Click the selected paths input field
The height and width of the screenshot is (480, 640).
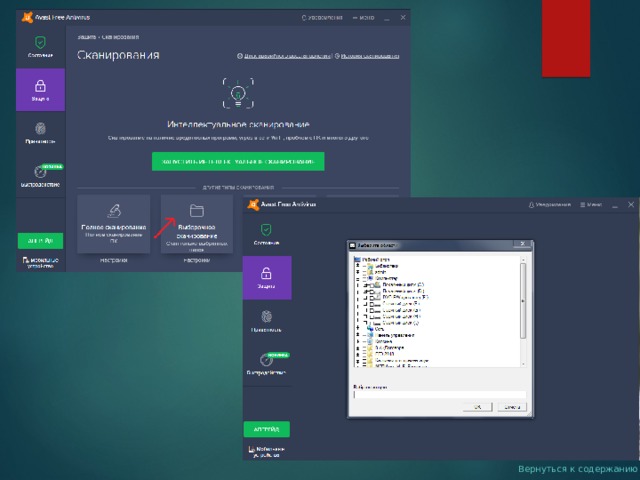[440, 395]
